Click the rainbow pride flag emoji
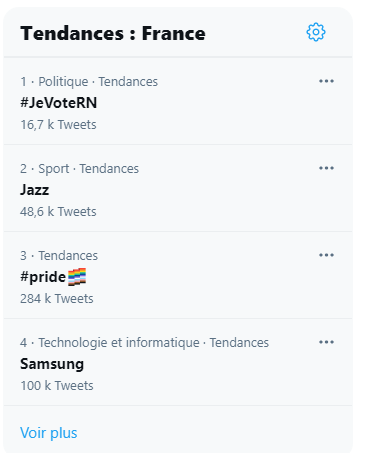 tap(77, 277)
